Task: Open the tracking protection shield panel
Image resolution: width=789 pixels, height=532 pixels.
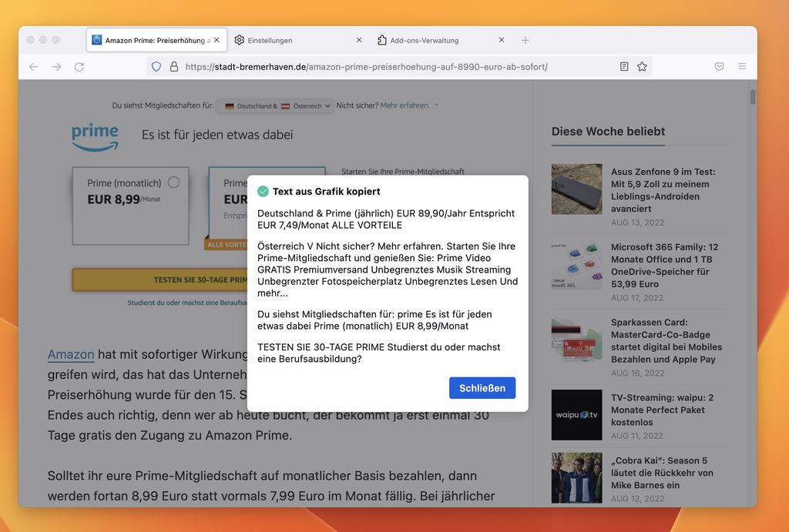Action: [156, 67]
